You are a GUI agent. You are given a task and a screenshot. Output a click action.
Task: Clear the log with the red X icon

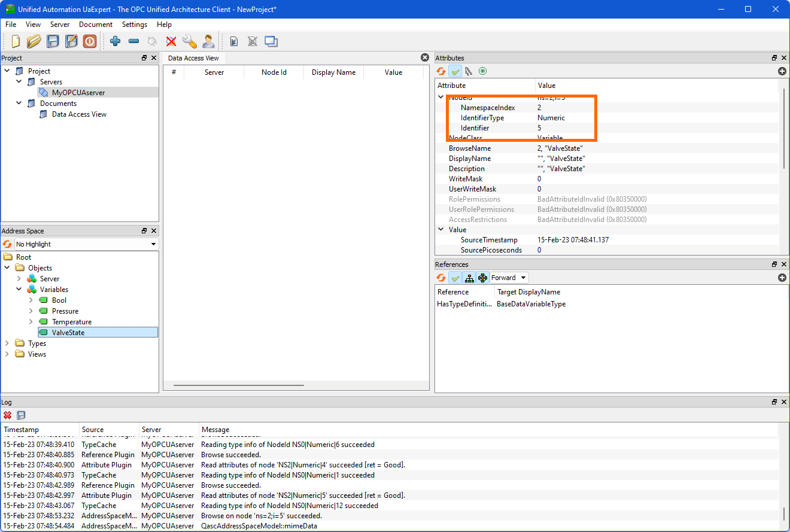8,415
